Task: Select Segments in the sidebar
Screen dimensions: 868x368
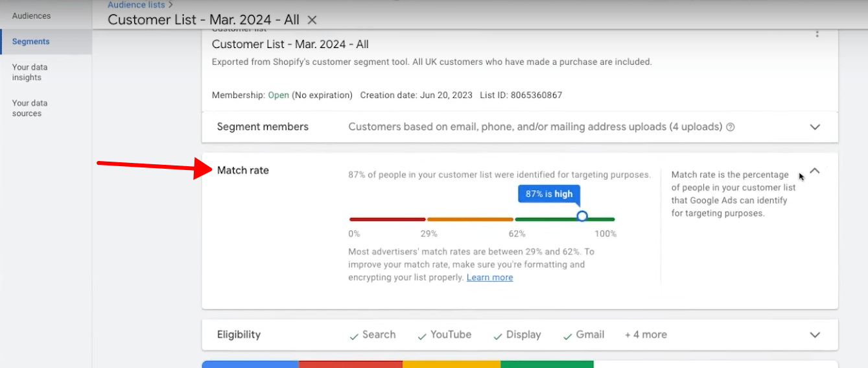Action: coord(31,42)
